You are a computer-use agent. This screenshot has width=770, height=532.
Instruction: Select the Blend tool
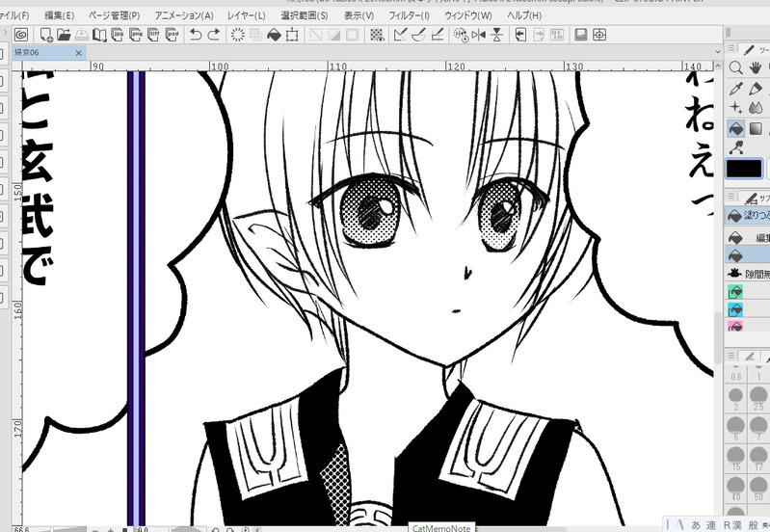coord(756,108)
